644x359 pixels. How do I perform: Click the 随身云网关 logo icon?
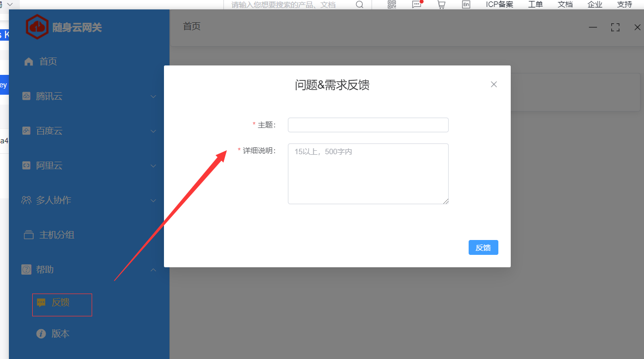(x=37, y=27)
